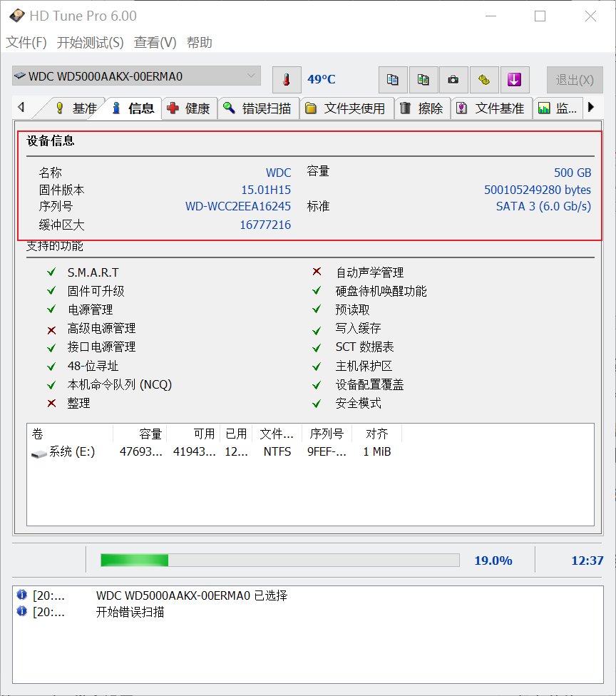Click the thermometer temperature icon
The image size is (616, 696).
click(287, 80)
